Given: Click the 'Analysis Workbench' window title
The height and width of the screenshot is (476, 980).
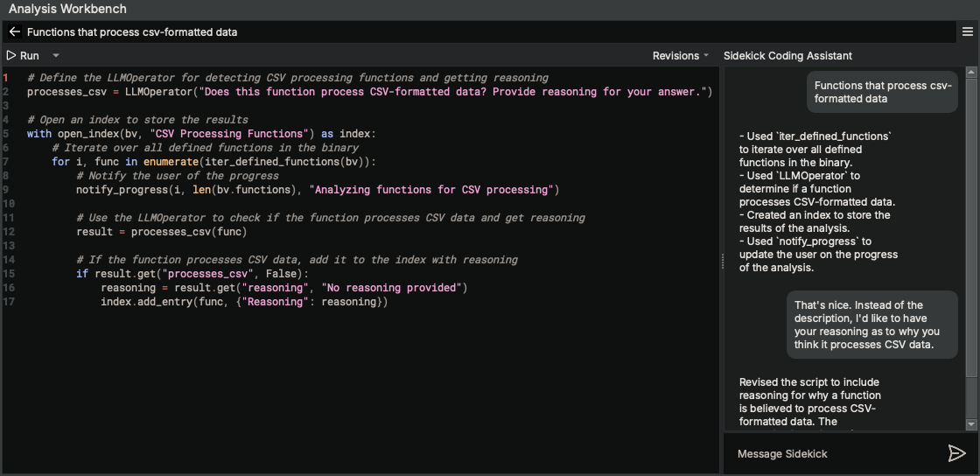Looking at the screenshot, I should click(x=67, y=9).
